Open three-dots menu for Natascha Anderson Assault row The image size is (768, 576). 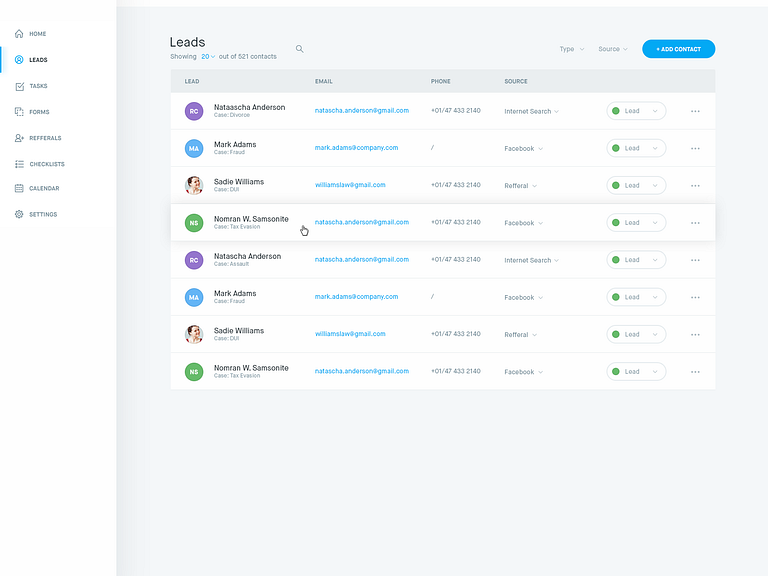pyautogui.click(x=695, y=260)
